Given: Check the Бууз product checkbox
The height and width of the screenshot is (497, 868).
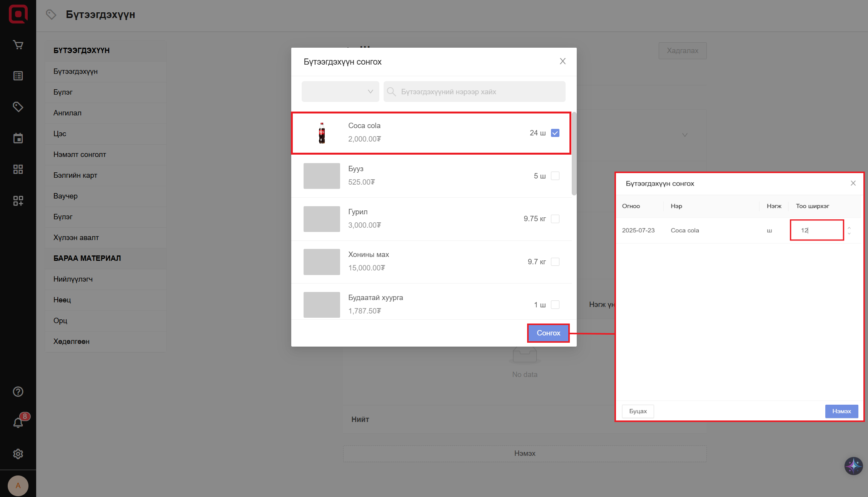Looking at the screenshot, I should 555,176.
